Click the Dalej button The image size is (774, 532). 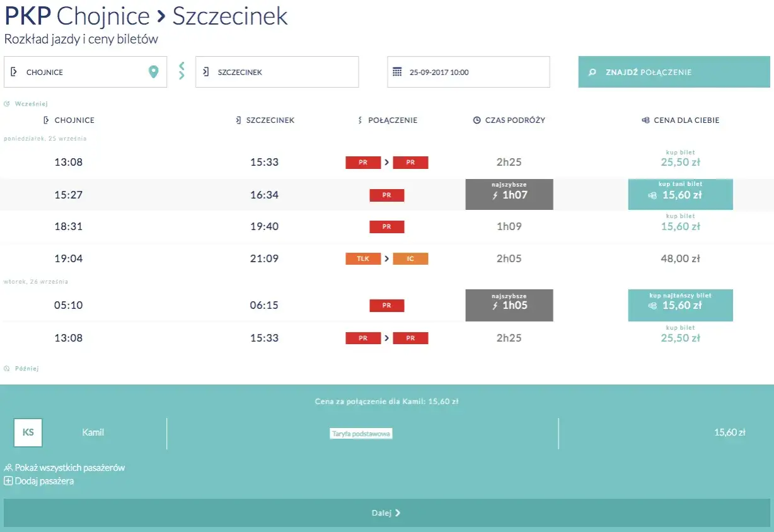pos(387,513)
